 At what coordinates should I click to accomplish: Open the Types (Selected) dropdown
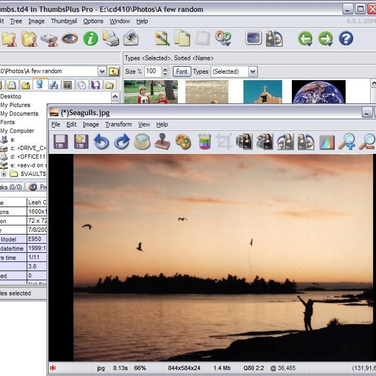[253, 71]
